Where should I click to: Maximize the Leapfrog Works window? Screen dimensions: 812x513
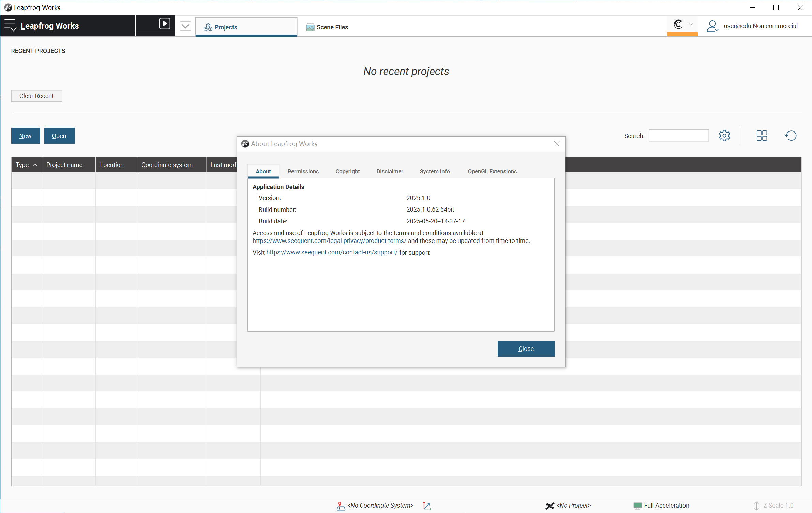776,7
